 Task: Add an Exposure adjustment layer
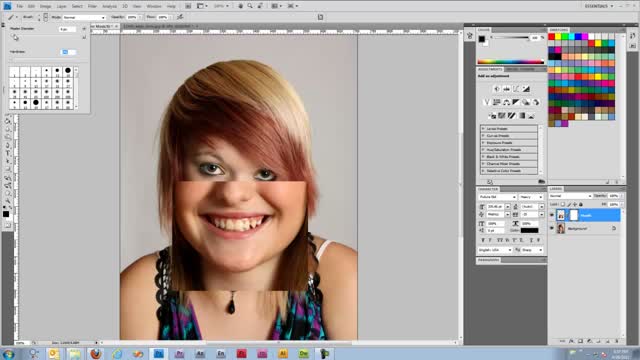(526, 89)
